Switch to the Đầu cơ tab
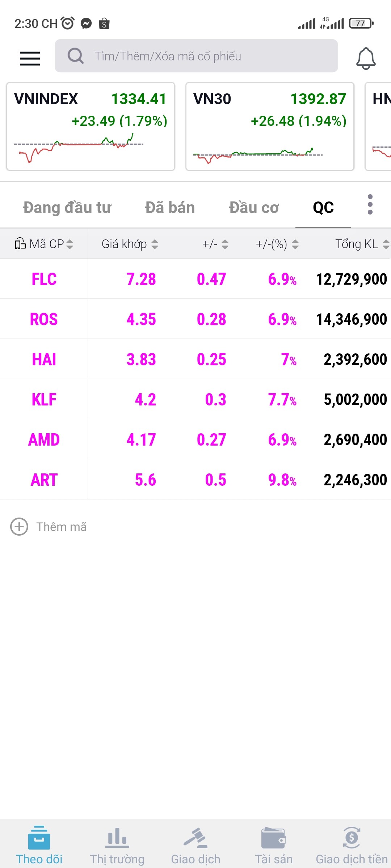Viewport: 391px width, 868px height. tap(254, 208)
